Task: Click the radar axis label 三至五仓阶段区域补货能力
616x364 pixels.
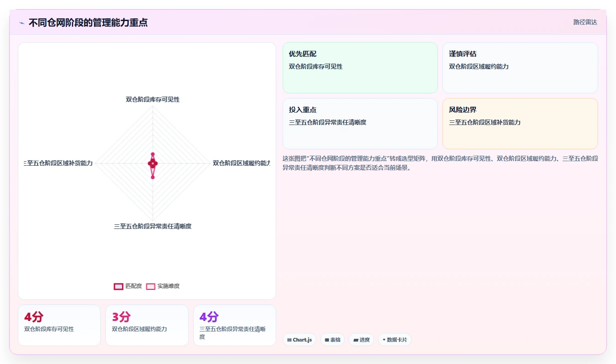Action: 59,163
